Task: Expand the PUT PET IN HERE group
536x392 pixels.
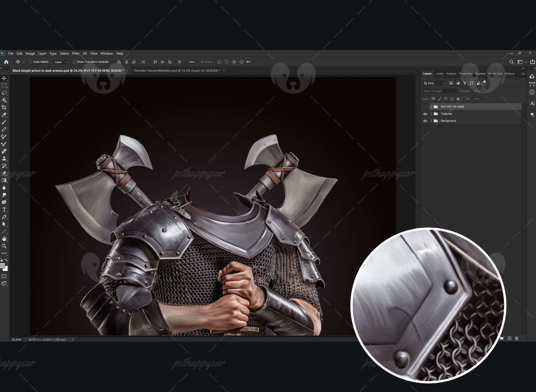Action: click(431, 106)
